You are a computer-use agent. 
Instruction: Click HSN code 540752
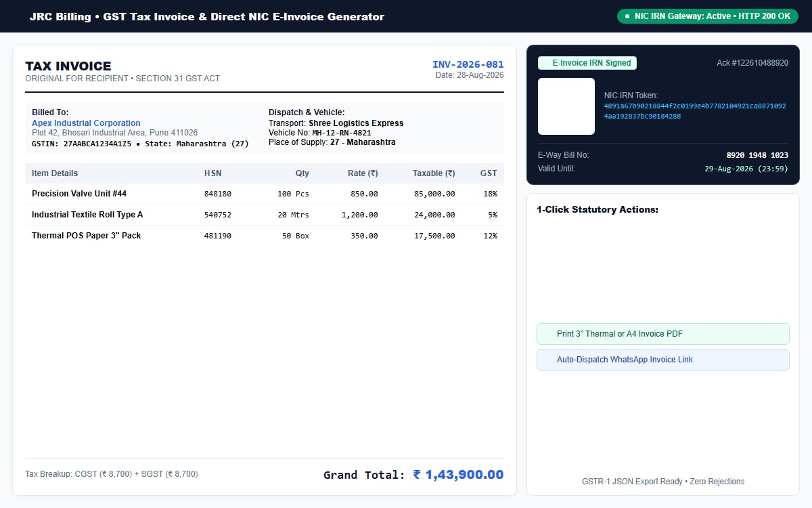[x=218, y=215]
